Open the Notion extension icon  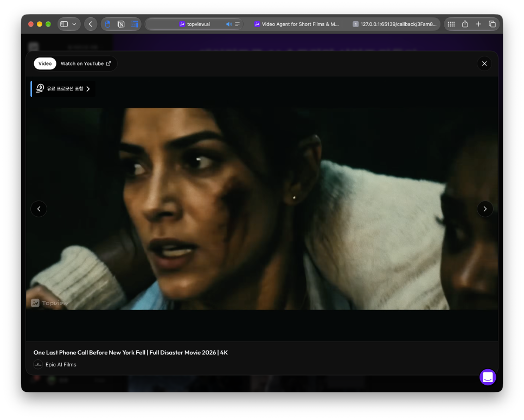tap(121, 24)
